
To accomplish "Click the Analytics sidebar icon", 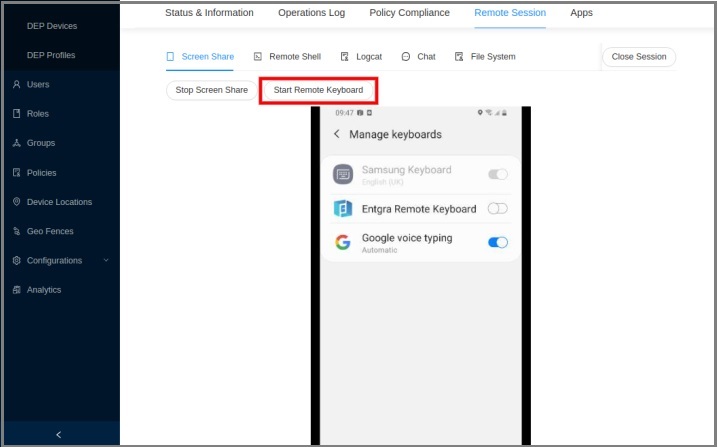I will 16,290.
